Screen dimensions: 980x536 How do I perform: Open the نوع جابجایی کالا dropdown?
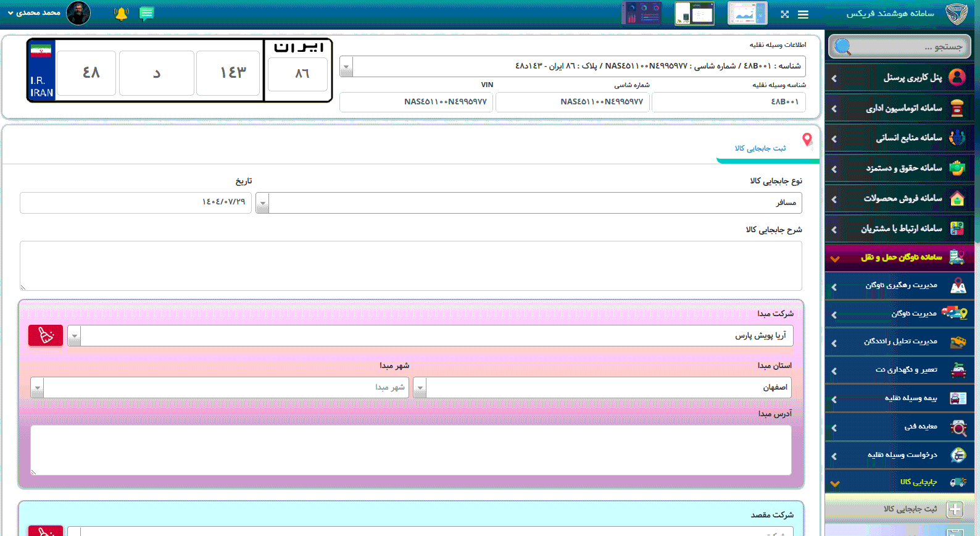point(263,203)
